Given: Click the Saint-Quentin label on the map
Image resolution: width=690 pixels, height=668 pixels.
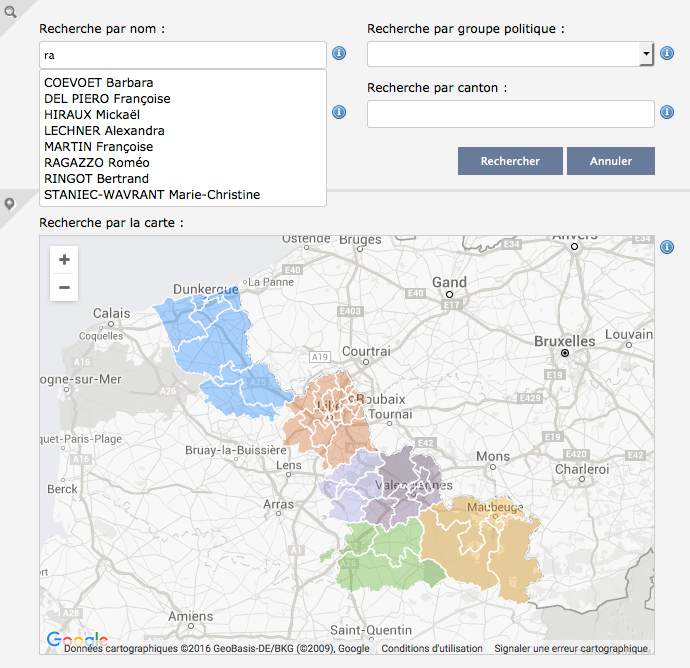Looking at the screenshot, I should point(371,630).
